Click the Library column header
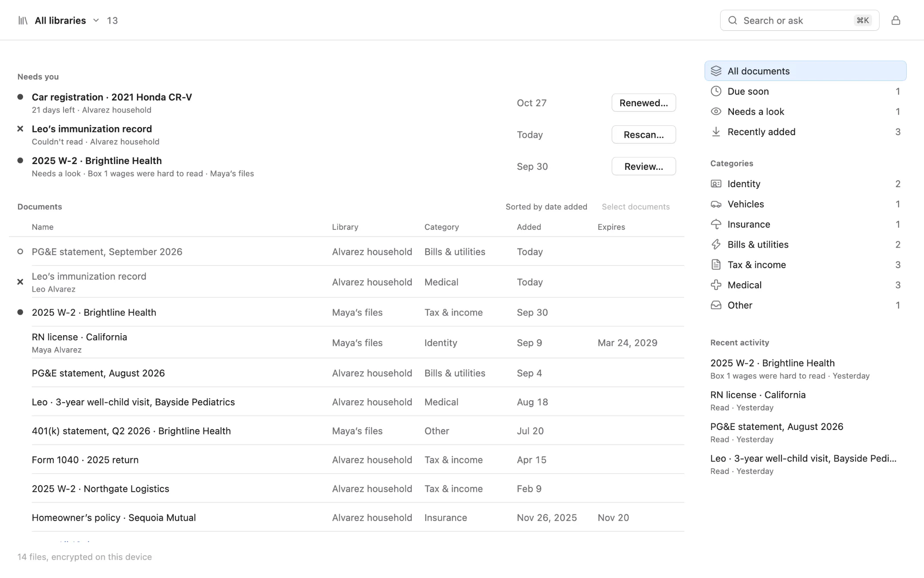924x578 pixels. tap(345, 227)
